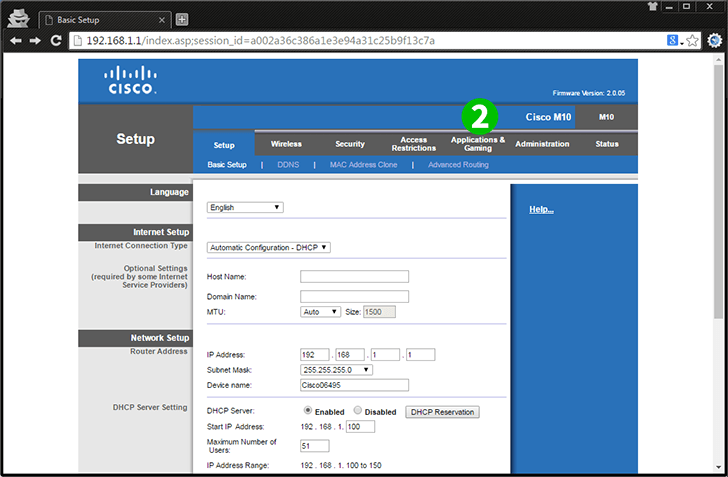Click the Start IP Address field (100)
The height and width of the screenshot is (477, 728).
(360, 426)
